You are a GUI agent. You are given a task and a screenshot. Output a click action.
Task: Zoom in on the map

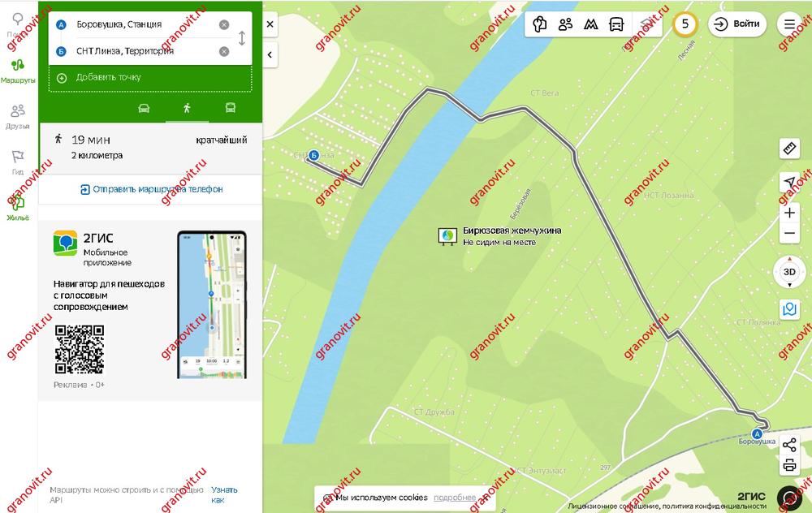coord(789,213)
